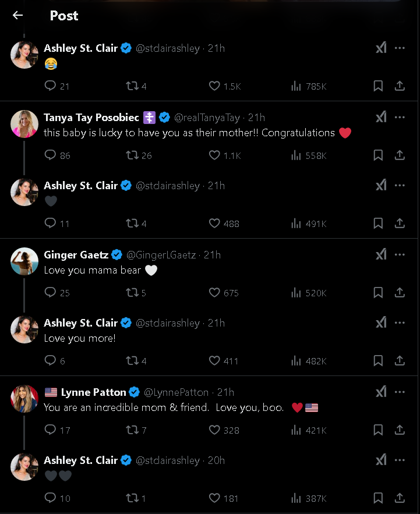Open Grok icon on Ginger Gaetz's post
This screenshot has height=514, width=420.
pyautogui.click(x=381, y=254)
